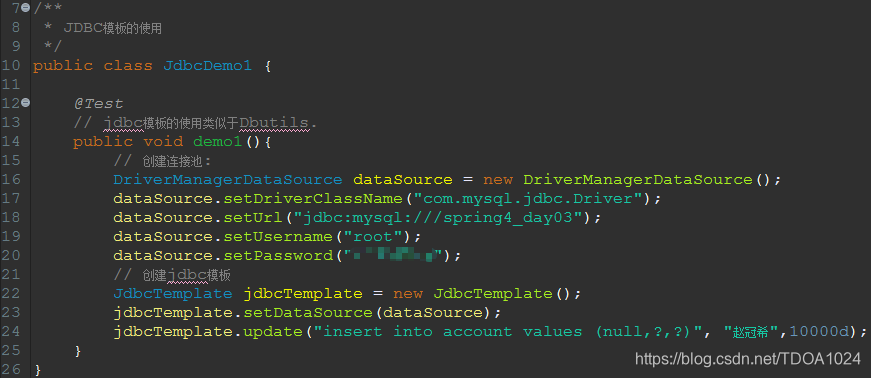Click line number 22 in the gutter

pyautogui.click(x=11, y=294)
